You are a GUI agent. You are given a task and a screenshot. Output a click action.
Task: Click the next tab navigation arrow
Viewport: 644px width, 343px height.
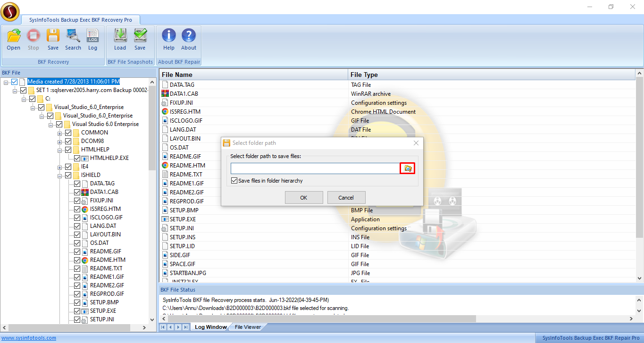178,327
